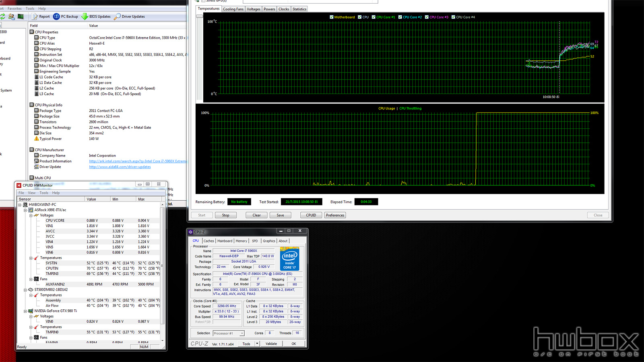Collapse the NVIDIA GeForce GTX 980 Ti node
Screen dimensions: 644x362
(x=25, y=311)
